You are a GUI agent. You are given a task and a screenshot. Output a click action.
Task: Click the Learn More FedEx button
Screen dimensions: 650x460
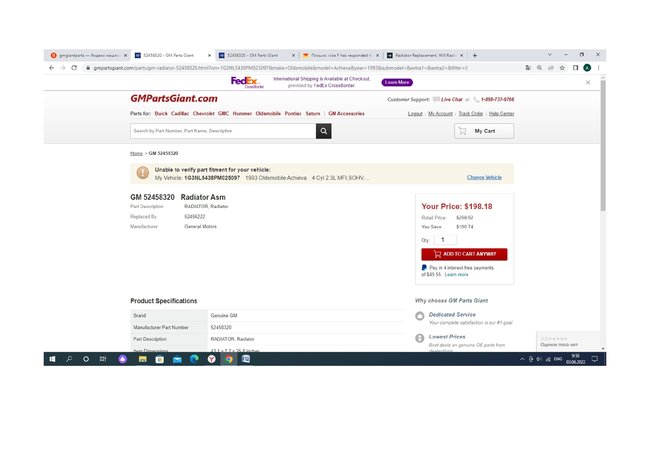pyautogui.click(x=397, y=82)
